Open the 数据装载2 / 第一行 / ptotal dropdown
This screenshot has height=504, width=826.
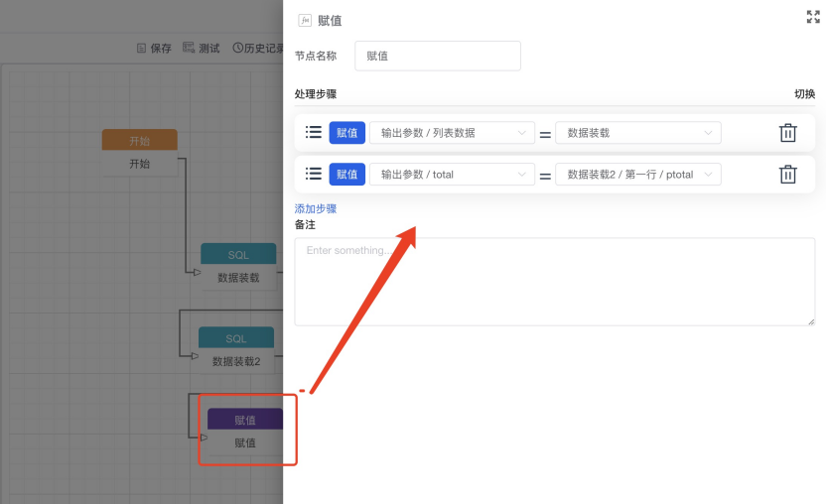(x=638, y=175)
